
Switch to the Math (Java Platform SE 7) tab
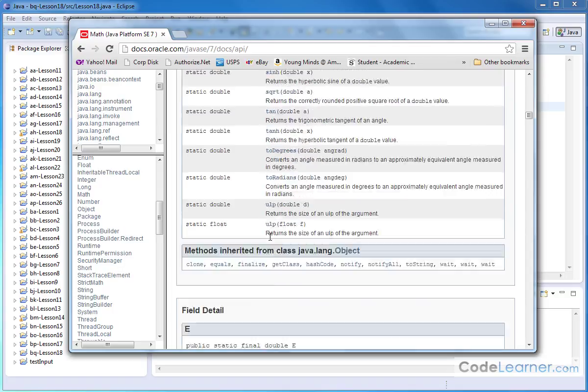(123, 34)
